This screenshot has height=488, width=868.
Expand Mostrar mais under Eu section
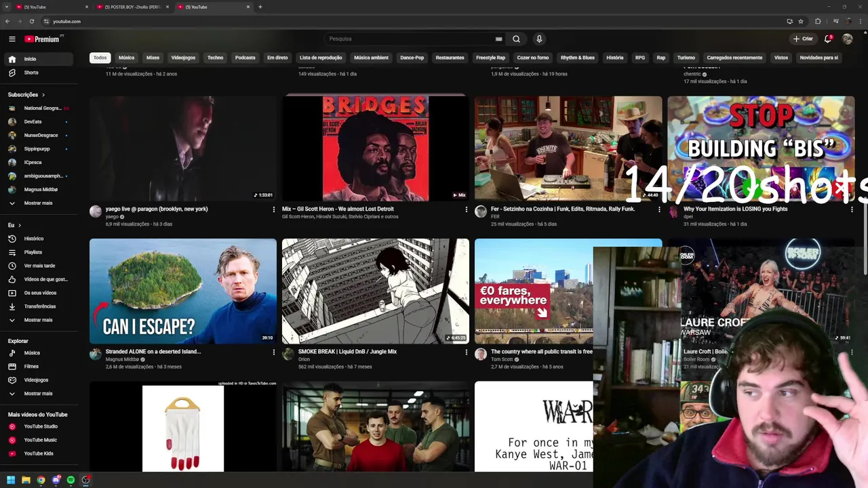[x=39, y=320]
